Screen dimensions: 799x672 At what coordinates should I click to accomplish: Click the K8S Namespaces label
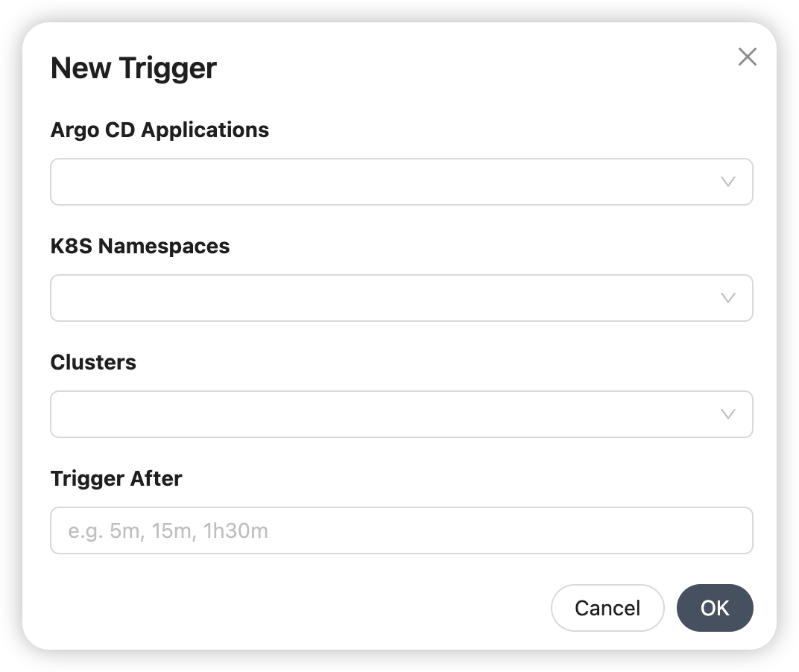tap(140, 246)
